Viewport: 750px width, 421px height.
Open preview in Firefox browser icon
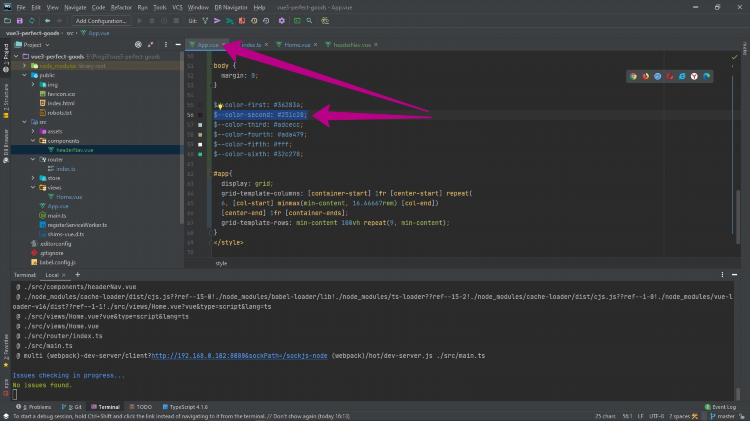[x=646, y=77]
